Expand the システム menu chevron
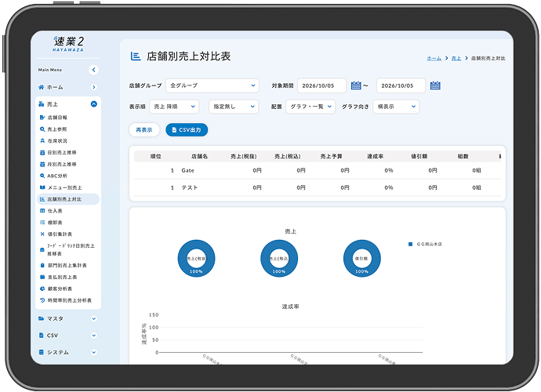 click(x=93, y=352)
